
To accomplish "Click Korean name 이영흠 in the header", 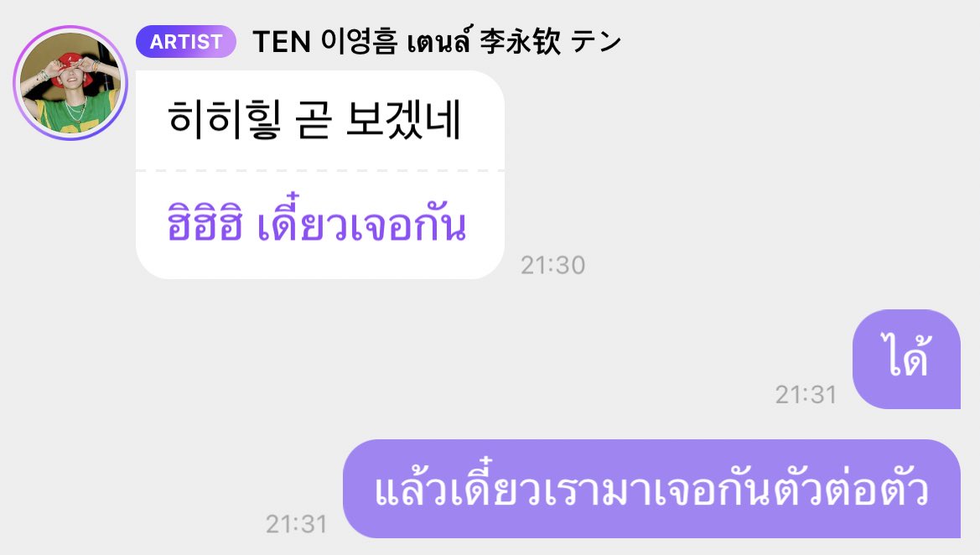I will tap(359, 42).
